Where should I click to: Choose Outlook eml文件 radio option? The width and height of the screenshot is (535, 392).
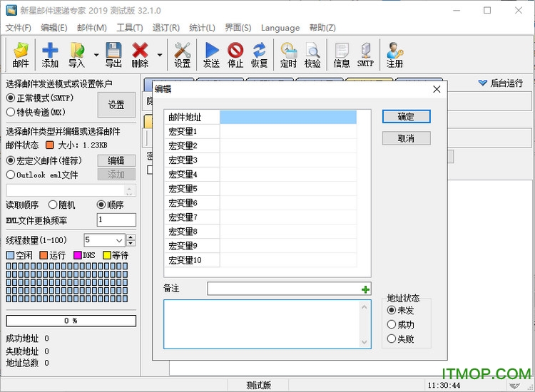(11, 175)
